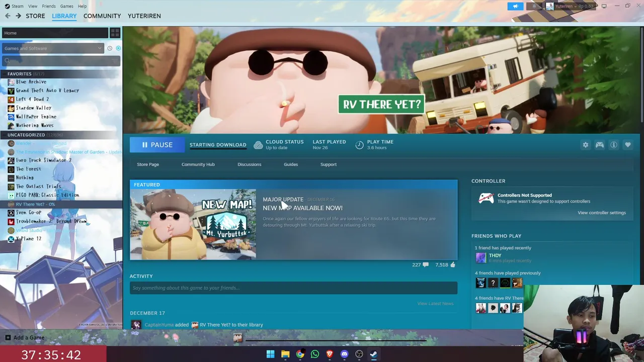Open Brave browser from the taskbar
The width and height of the screenshot is (644, 362).
(x=330, y=354)
